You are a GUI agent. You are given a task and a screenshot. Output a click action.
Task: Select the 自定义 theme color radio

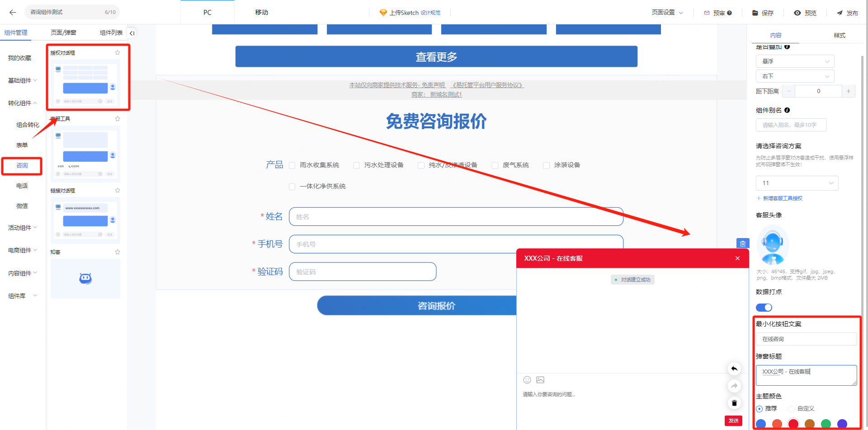791,409
